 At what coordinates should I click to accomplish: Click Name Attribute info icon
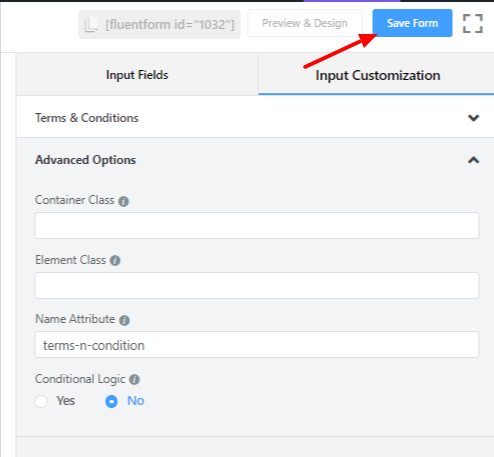tap(125, 320)
